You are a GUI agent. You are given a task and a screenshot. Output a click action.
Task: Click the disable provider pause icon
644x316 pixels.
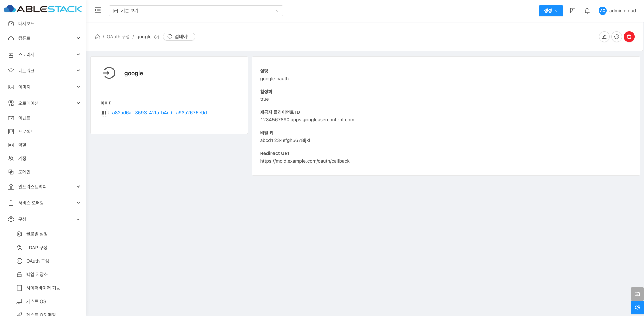[616, 37]
